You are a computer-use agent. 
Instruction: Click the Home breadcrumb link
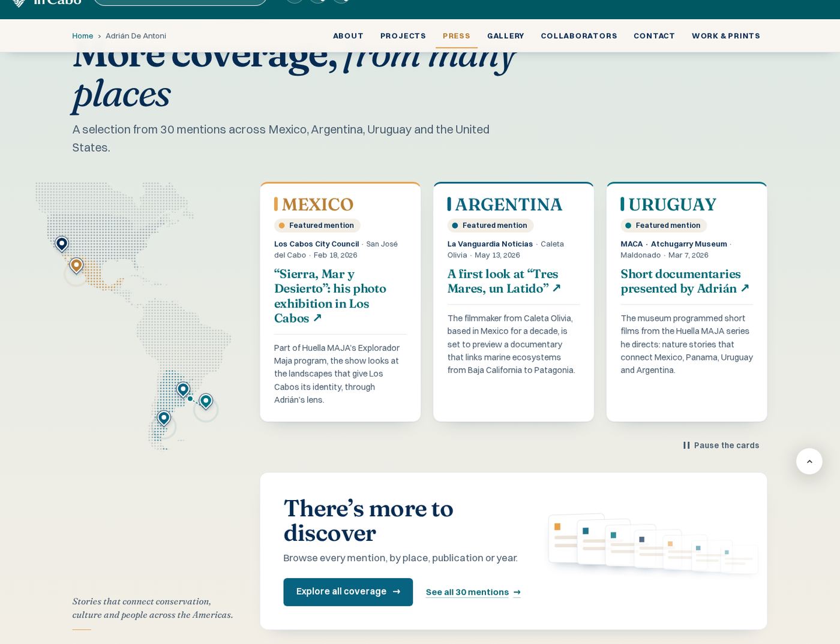(82, 36)
